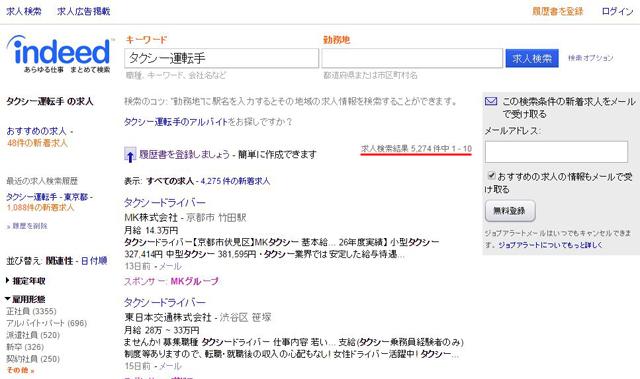Open recent search タクシー運転手 - 東京都
This screenshot has height=379, width=640.
[47, 197]
